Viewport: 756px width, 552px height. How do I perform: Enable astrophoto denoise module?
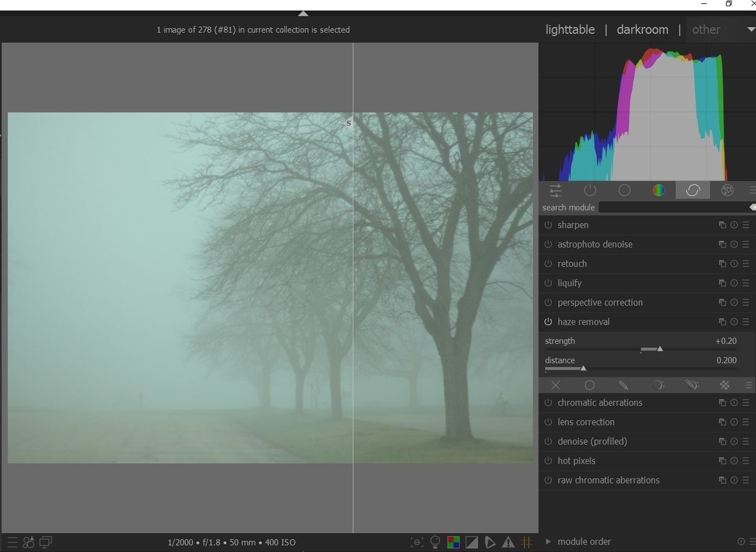pyautogui.click(x=548, y=244)
